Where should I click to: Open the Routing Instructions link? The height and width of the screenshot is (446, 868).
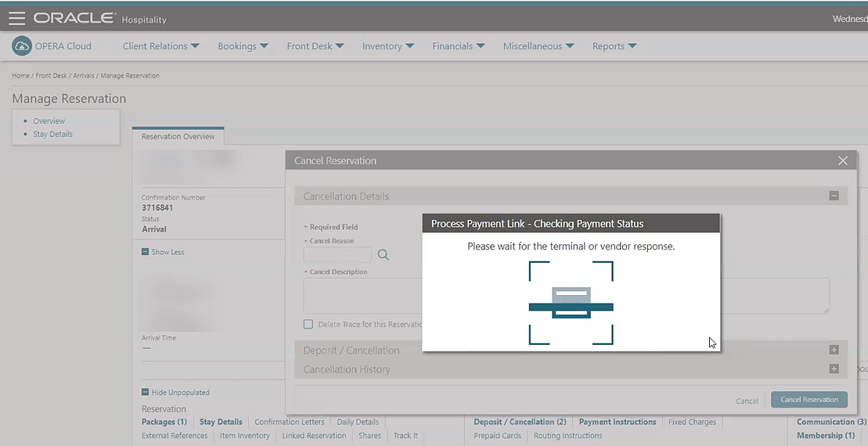click(x=567, y=436)
